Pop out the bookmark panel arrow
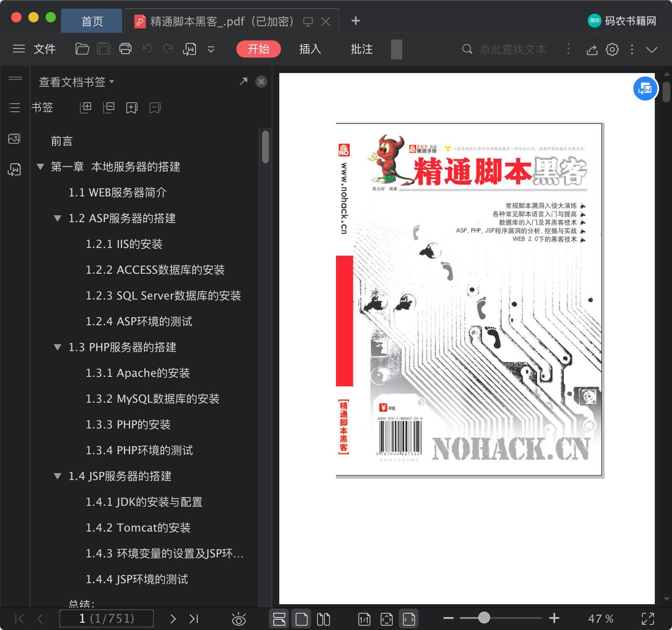The width and height of the screenshot is (672, 630). [244, 81]
